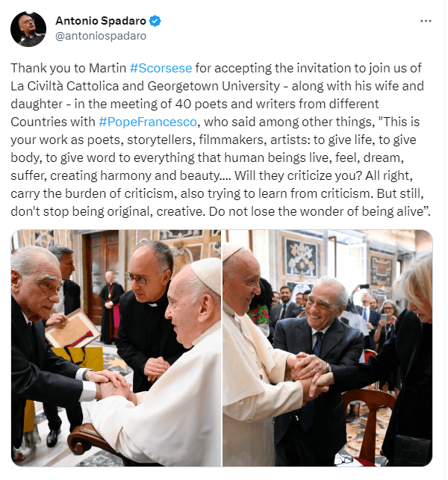Open the left photo with the priest in glasses
Image resolution: width=448 pixels, height=480 pixels.
pos(116,348)
